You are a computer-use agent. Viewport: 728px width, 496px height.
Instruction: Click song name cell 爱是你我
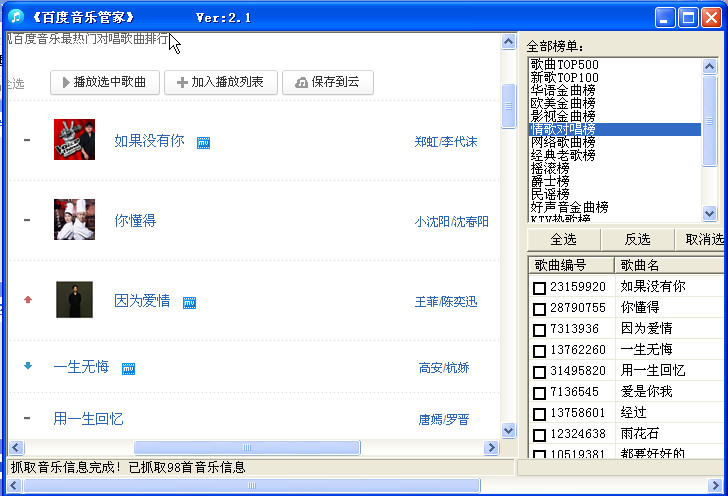tap(670, 392)
